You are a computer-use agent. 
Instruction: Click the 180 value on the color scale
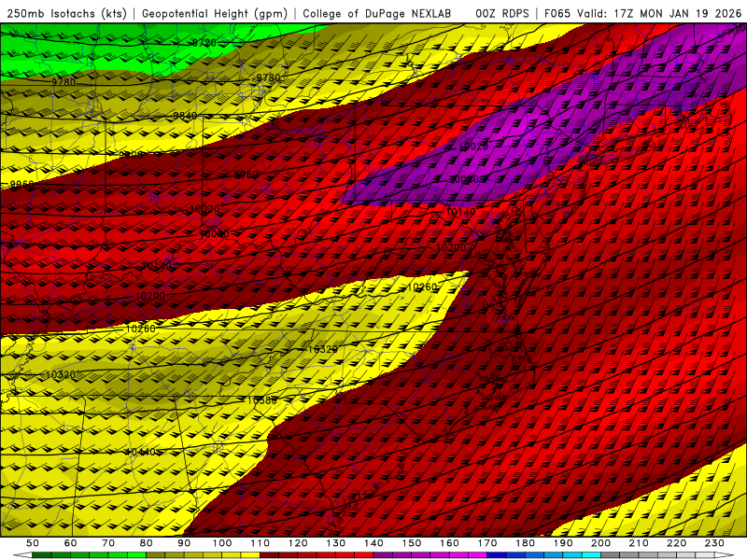pos(525,543)
